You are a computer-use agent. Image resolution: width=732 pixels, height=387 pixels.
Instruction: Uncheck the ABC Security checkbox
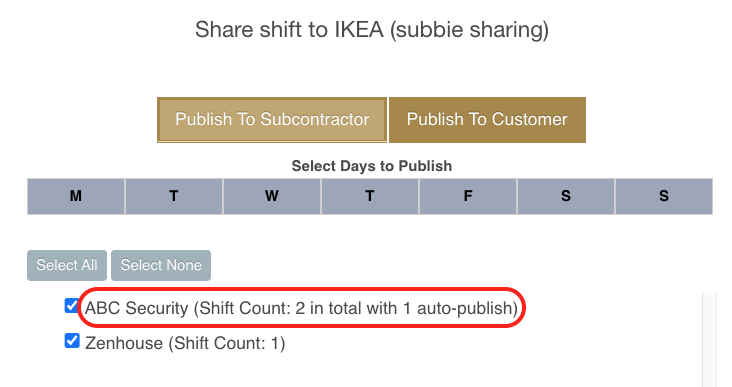click(72, 306)
